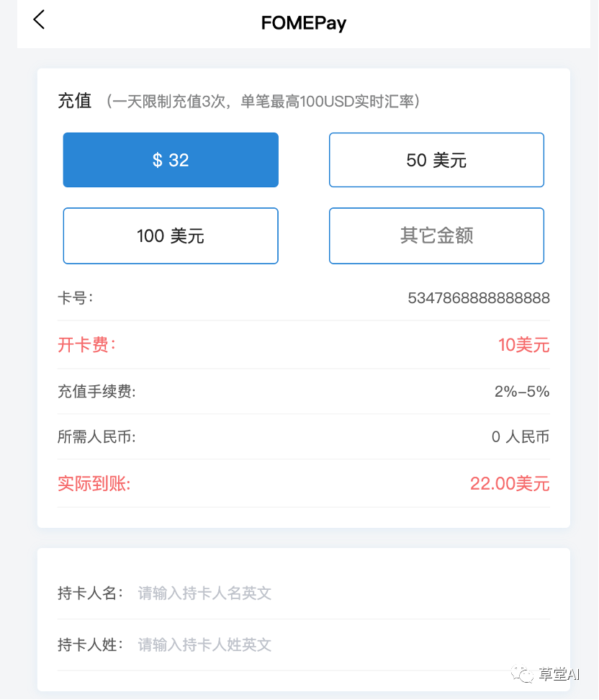Click the FOMEPay page title
Viewport: 599px width, 700px height.
tap(304, 23)
